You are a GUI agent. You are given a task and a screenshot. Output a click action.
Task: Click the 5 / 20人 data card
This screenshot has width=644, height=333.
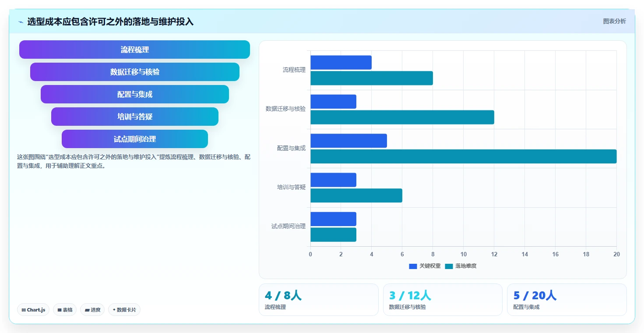coord(567,300)
